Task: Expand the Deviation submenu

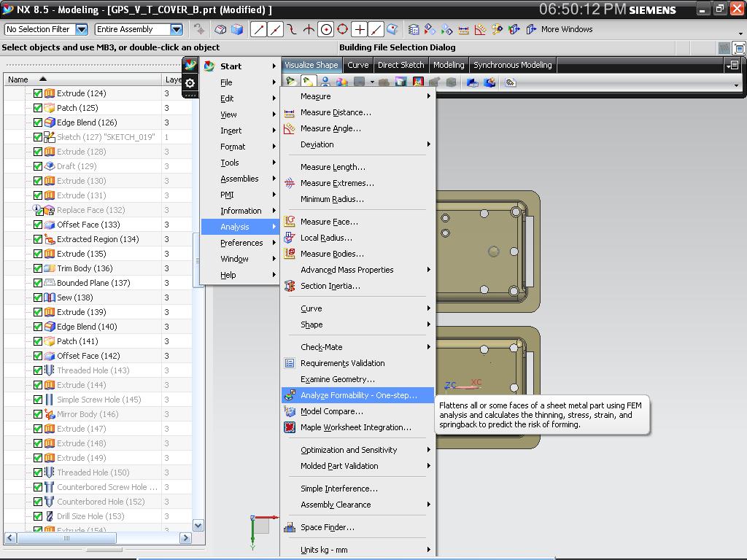Action: point(357,144)
